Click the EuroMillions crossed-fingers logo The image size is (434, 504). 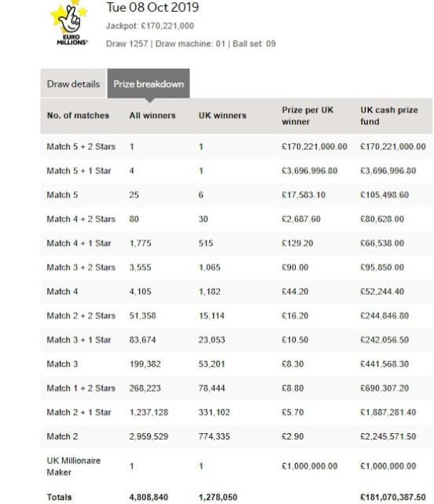tap(70, 23)
